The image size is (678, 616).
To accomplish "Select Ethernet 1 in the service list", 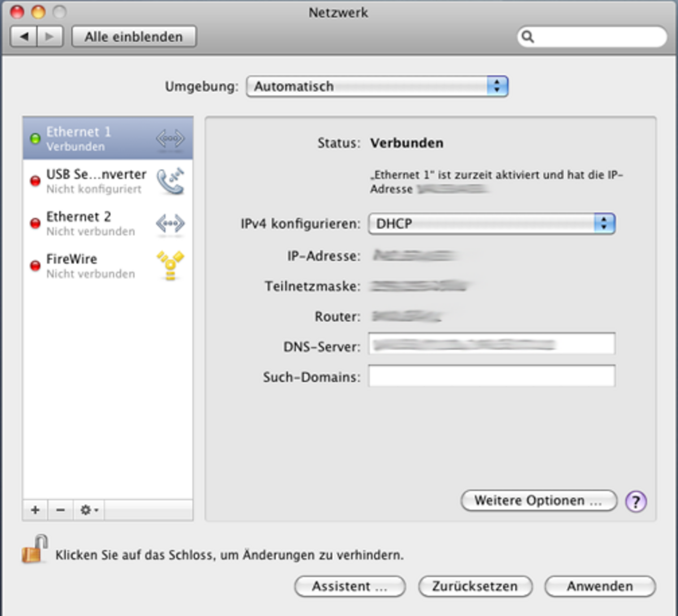I will [x=107, y=138].
